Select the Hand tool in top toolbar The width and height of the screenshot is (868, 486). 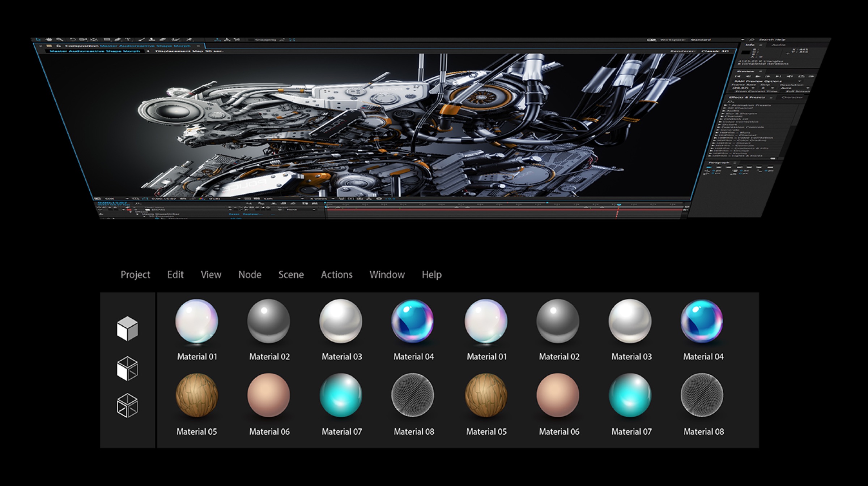pyautogui.click(x=49, y=39)
